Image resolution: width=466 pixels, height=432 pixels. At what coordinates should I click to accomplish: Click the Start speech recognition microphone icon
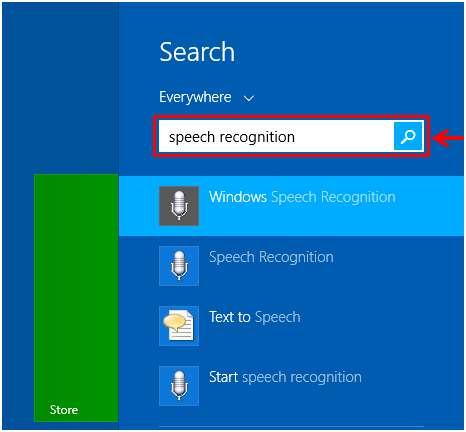(x=179, y=386)
